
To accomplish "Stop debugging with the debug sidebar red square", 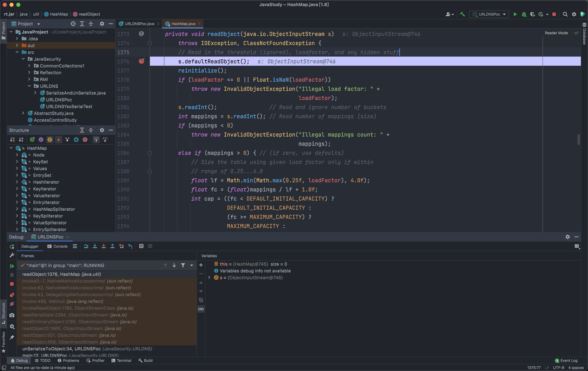I will click(12, 284).
